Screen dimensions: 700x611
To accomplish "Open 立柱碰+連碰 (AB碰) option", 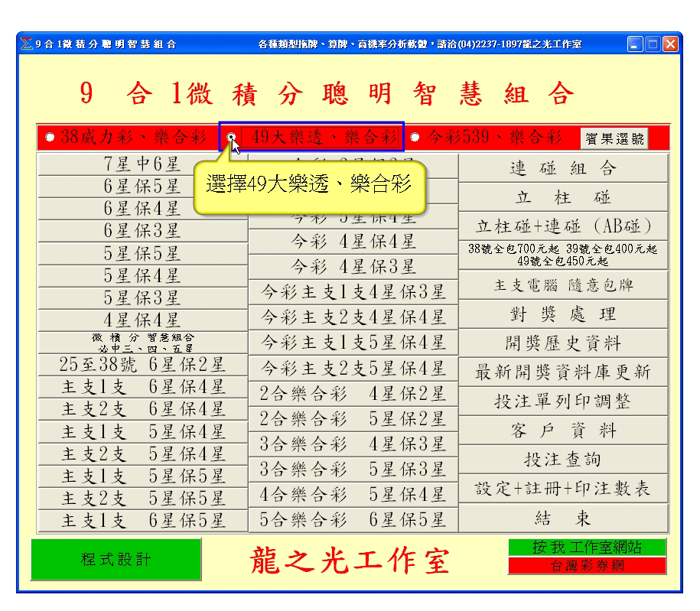I will pos(563,226).
